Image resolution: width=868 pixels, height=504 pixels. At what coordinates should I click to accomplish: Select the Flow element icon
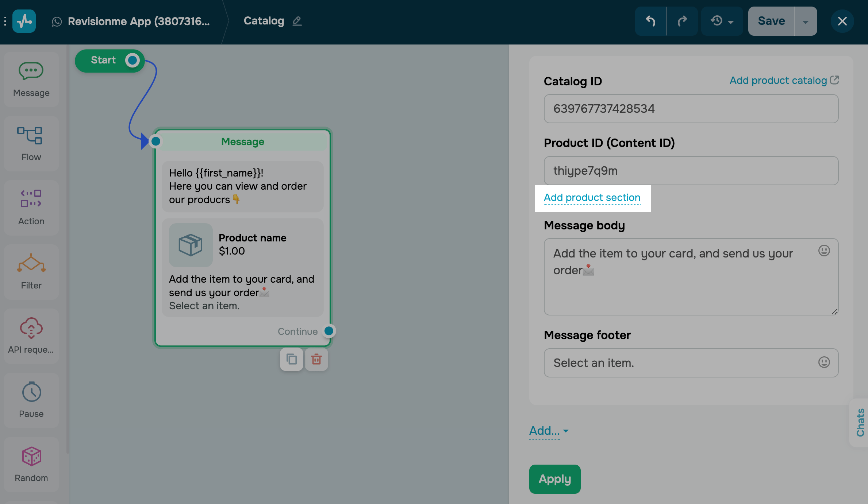(30, 136)
